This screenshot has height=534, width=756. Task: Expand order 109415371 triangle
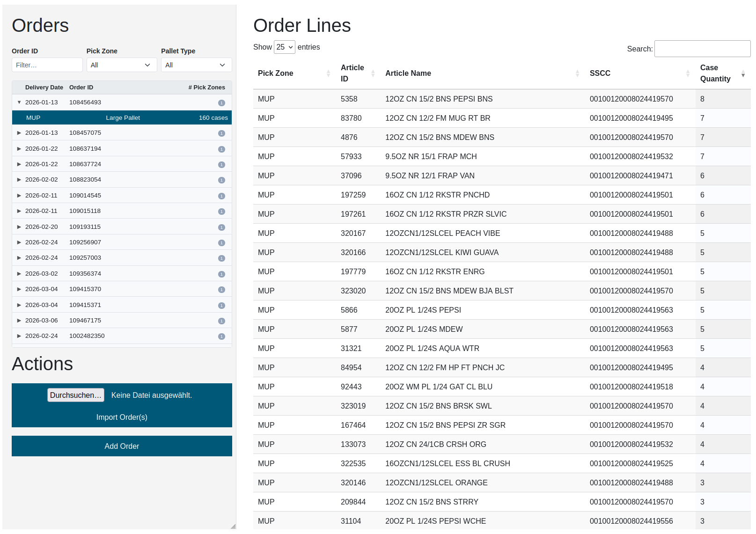pos(19,305)
